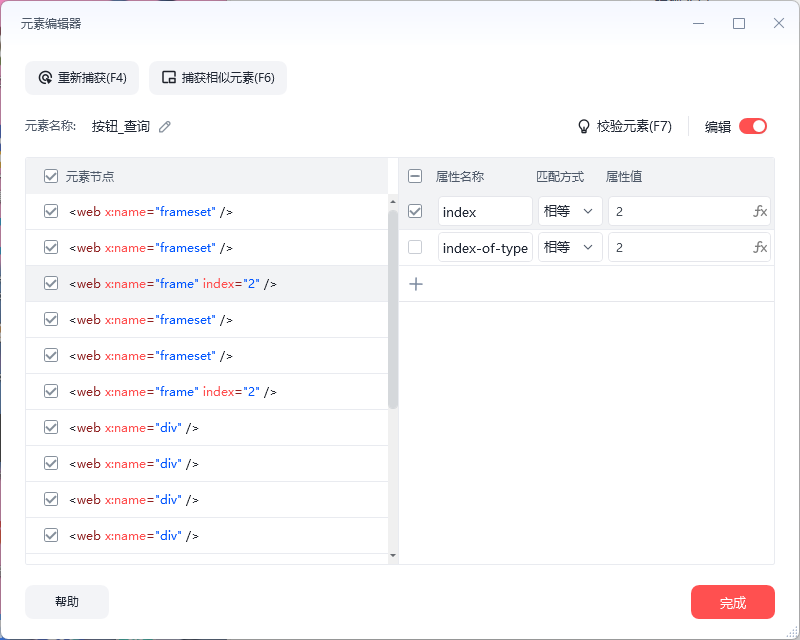
Task: Click the plus icon to add attribute
Action: click(416, 284)
